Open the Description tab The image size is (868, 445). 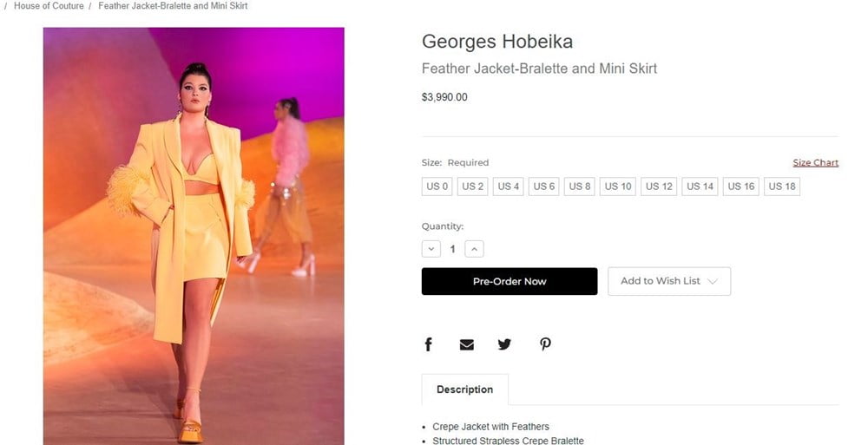(464, 389)
